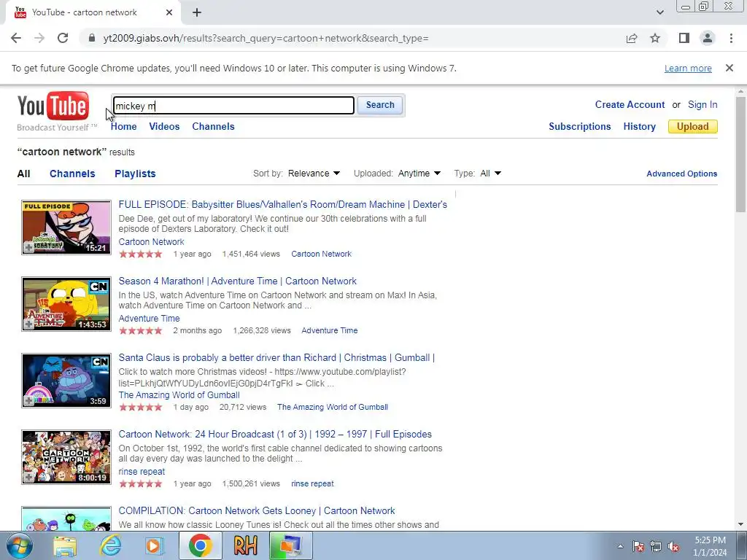
Task: Open the Chrome three-dot menu
Action: coord(731,38)
